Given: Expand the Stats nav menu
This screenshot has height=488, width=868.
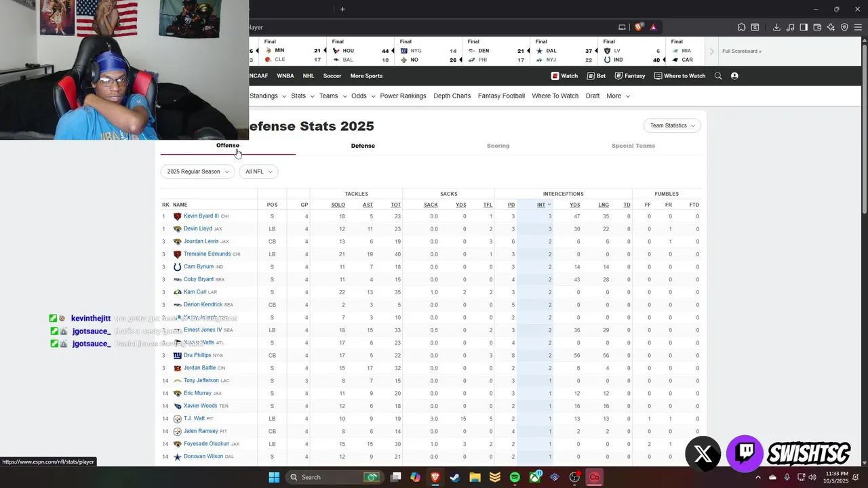Looking at the screenshot, I should (302, 96).
